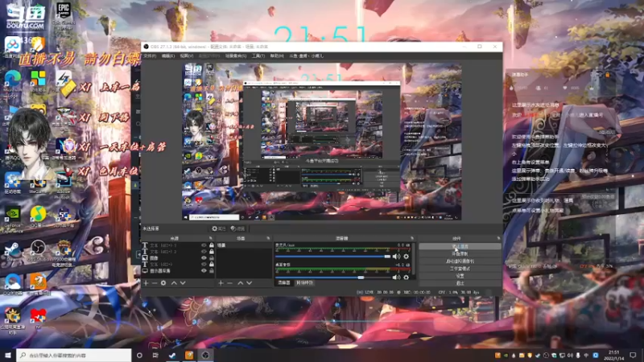The height and width of the screenshot is (362, 644).
Task: Select the 图像 source row
Action: click(178, 258)
